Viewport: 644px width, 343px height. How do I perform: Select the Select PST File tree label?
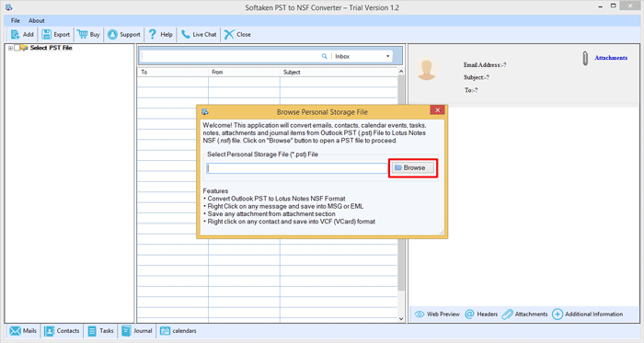pos(51,48)
